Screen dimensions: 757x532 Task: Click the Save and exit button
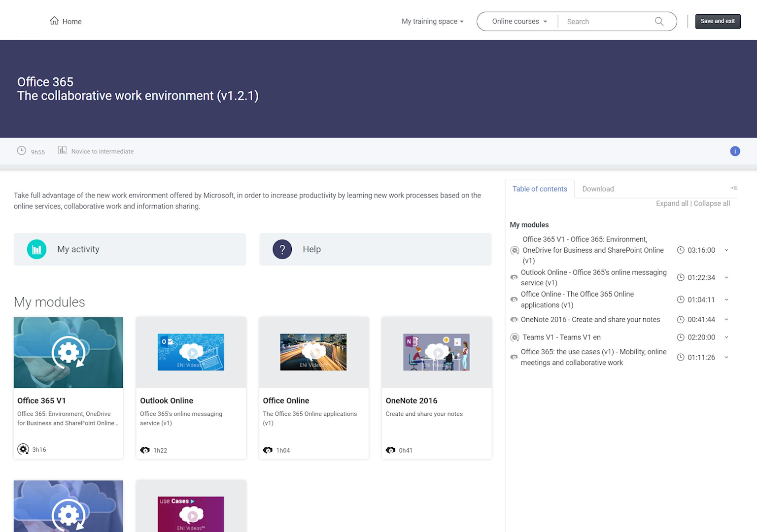click(718, 21)
